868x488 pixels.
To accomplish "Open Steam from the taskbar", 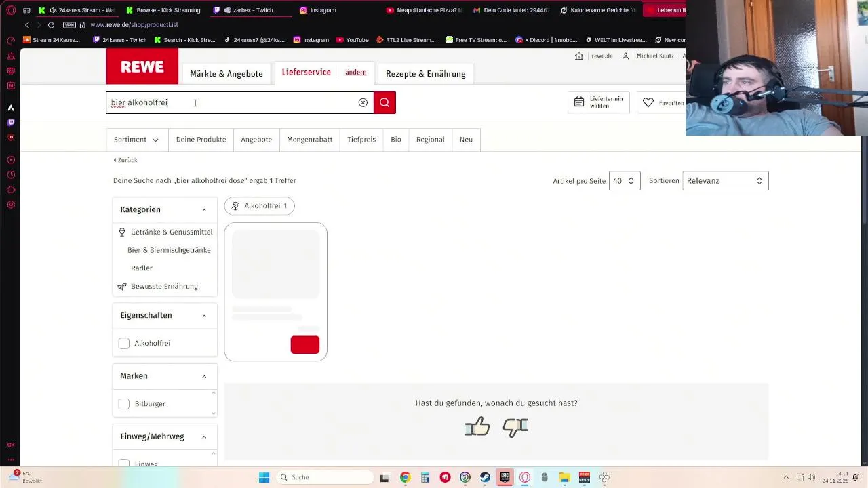I will (x=485, y=477).
